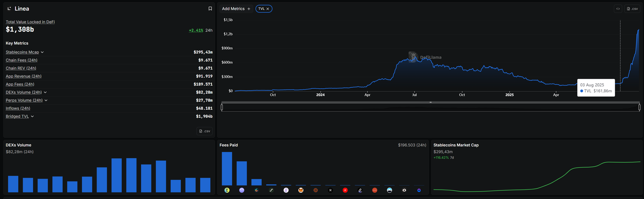Screen dimensions: 644x199
Task: Click the white icon with purple 8 figure
Action: [286, 190]
